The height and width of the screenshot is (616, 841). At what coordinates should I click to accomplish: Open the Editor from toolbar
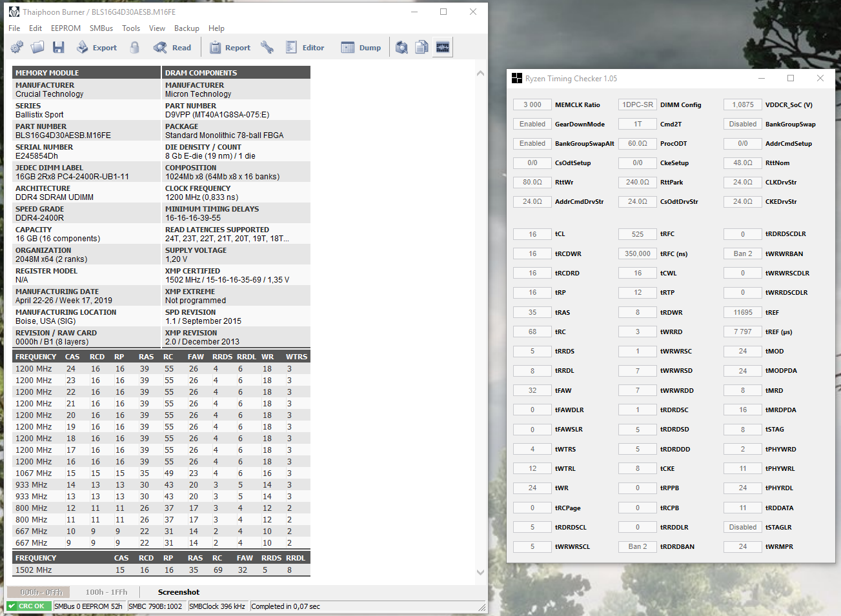[x=305, y=47]
